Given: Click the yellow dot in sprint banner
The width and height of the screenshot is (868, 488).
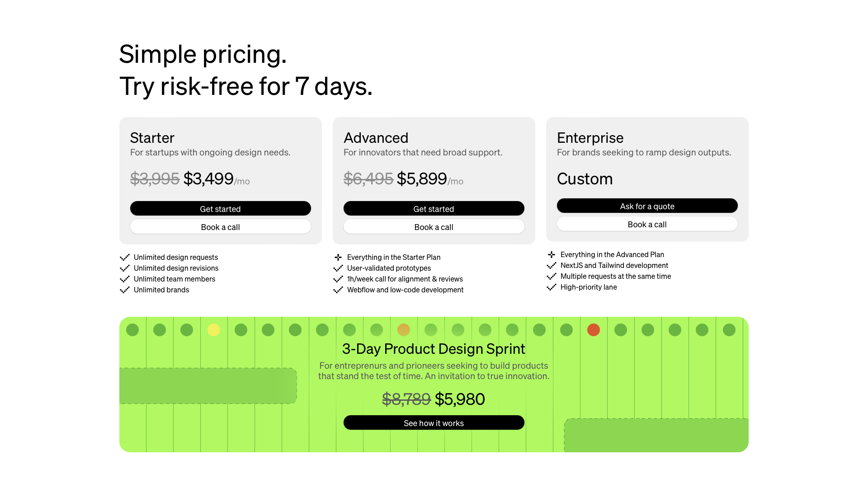Looking at the screenshot, I should (x=214, y=330).
